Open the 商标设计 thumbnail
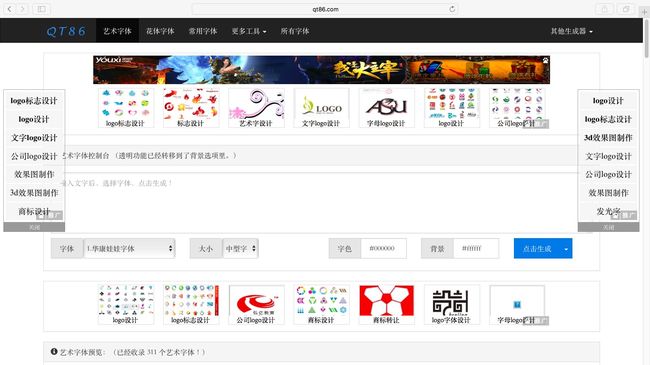This screenshot has width=650, height=365. point(321,304)
